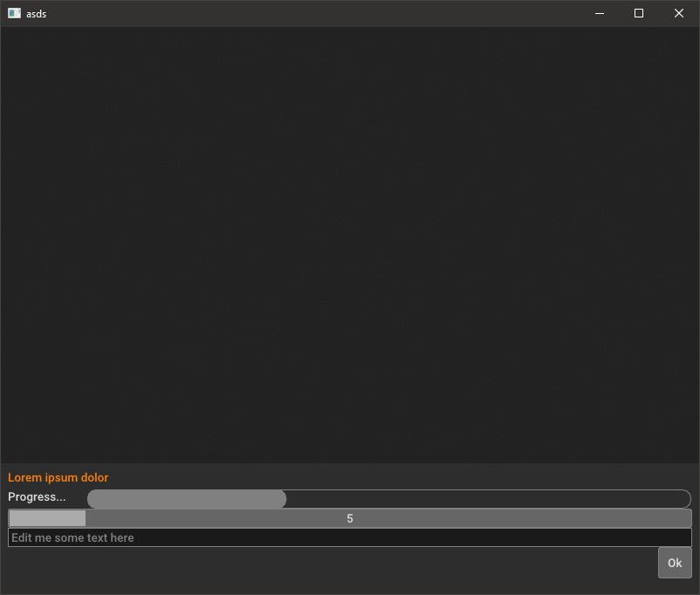Image resolution: width=700 pixels, height=595 pixels.
Task: Click the horizontal scrollbar thumb next to Progress
Action: click(x=186, y=498)
